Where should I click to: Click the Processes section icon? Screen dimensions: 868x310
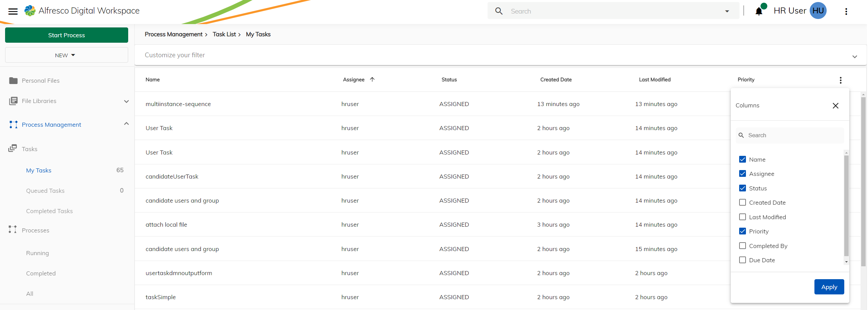tap(13, 230)
